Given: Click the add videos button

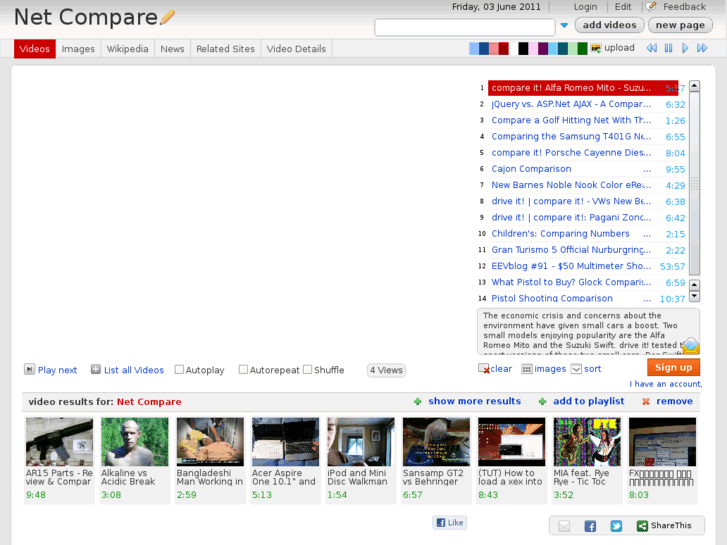Looking at the screenshot, I should (x=609, y=25).
